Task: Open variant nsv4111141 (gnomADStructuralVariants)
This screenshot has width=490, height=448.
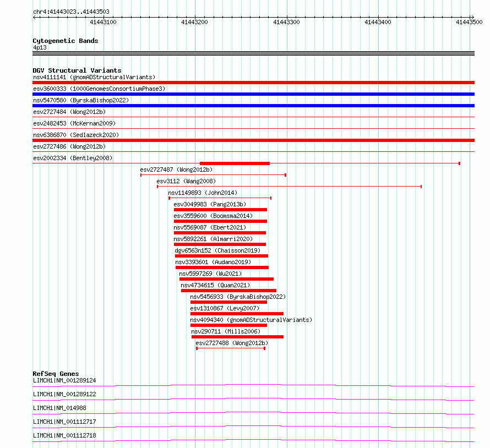Action: 94,77
